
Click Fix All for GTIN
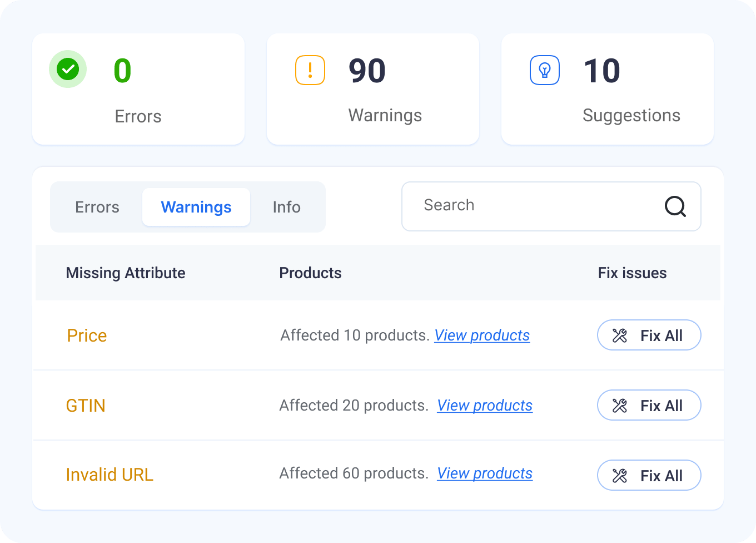tap(649, 405)
